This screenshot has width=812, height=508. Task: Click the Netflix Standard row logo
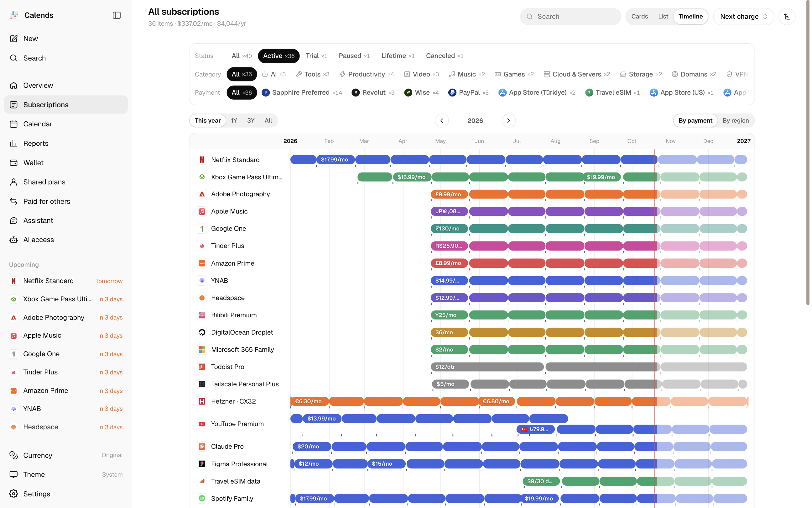coord(202,160)
